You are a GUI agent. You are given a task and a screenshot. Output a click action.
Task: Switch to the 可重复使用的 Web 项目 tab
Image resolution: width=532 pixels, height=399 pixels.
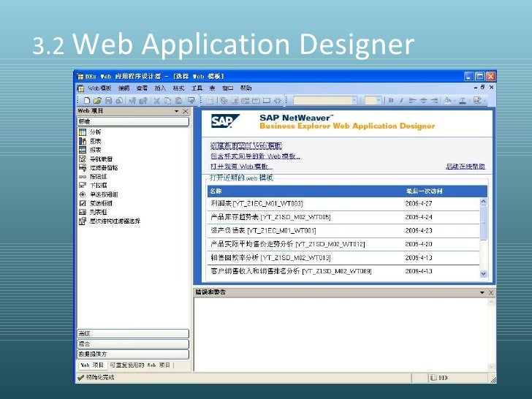click(x=140, y=365)
